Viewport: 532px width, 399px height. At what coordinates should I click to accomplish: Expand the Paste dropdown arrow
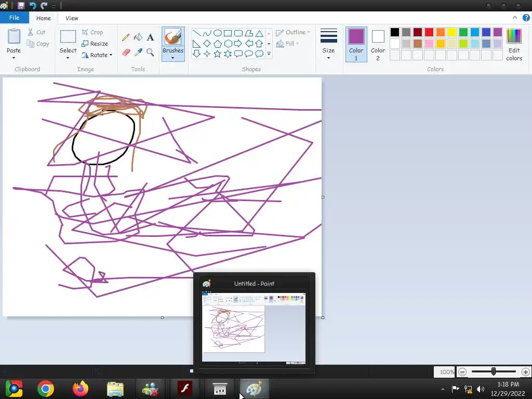[14, 58]
